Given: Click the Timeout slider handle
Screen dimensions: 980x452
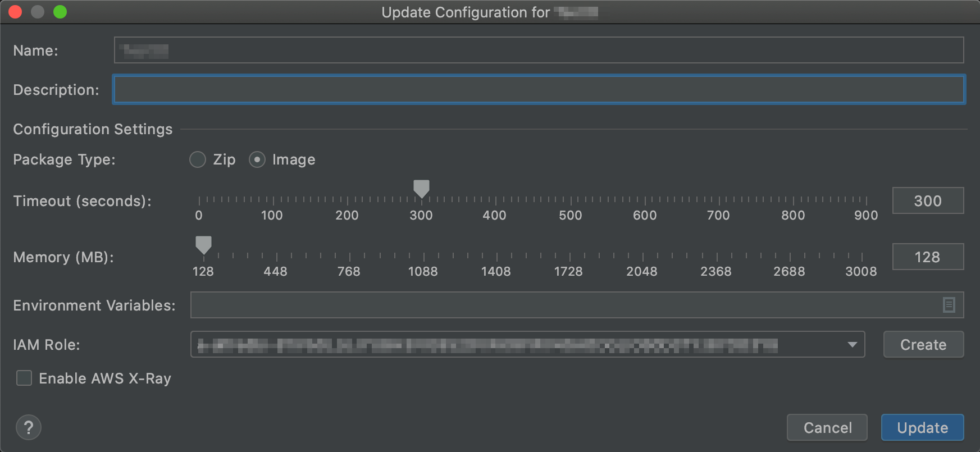Looking at the screenshot, I should (421, 189).
